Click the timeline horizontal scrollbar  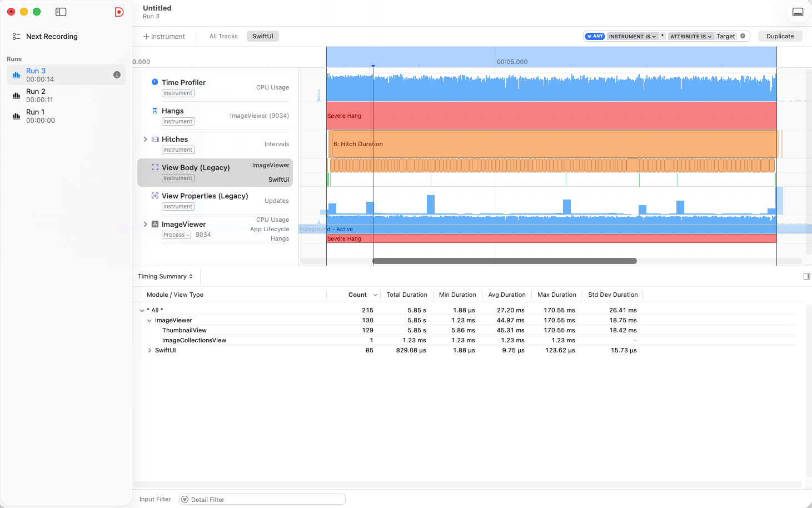click(505, 261)
